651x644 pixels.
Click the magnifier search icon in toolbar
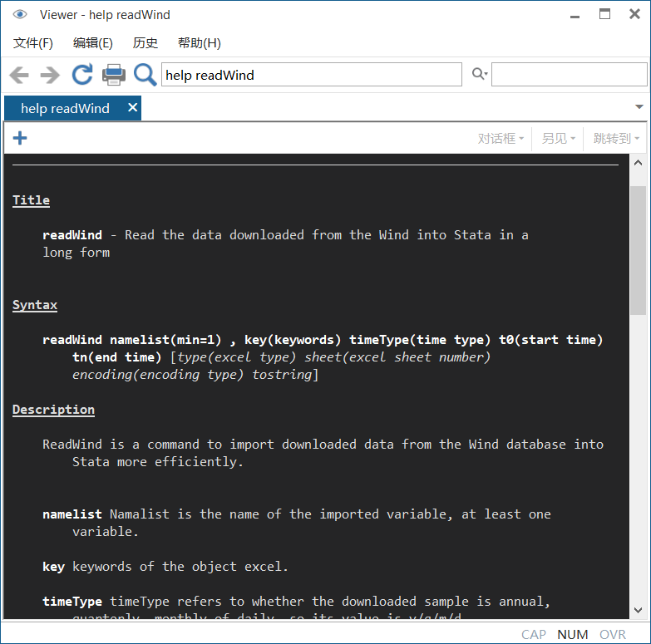tap(145, 75)
